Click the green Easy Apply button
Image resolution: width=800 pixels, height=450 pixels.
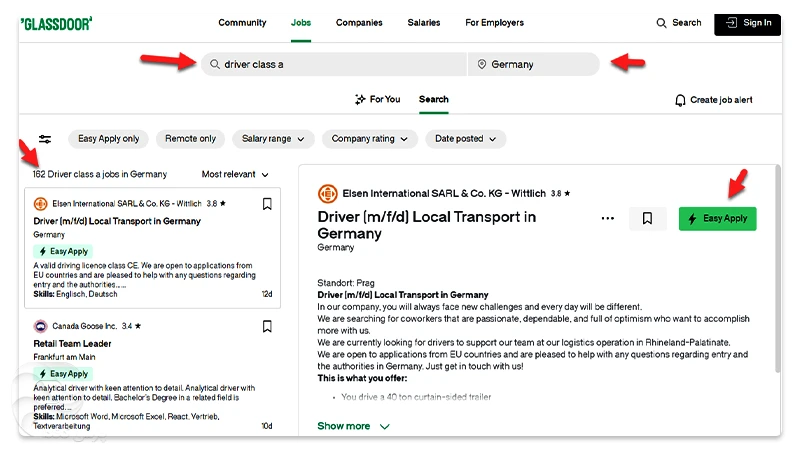click(717, 218)
